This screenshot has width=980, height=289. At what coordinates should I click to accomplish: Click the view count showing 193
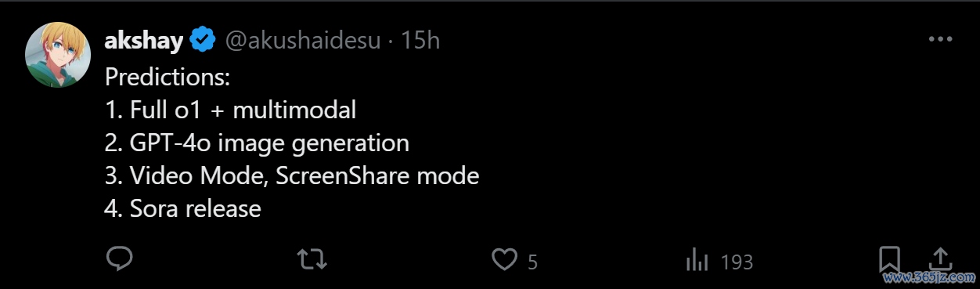click(737, 262)
